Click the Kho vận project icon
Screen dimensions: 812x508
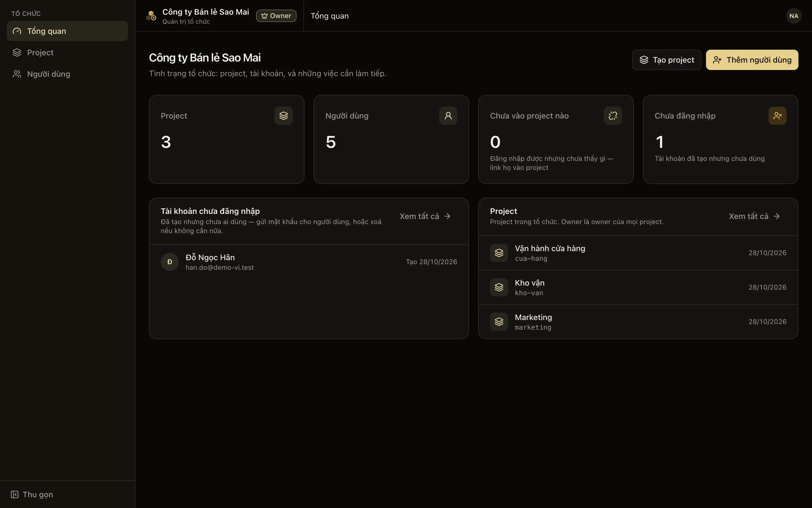coord(499,287)
